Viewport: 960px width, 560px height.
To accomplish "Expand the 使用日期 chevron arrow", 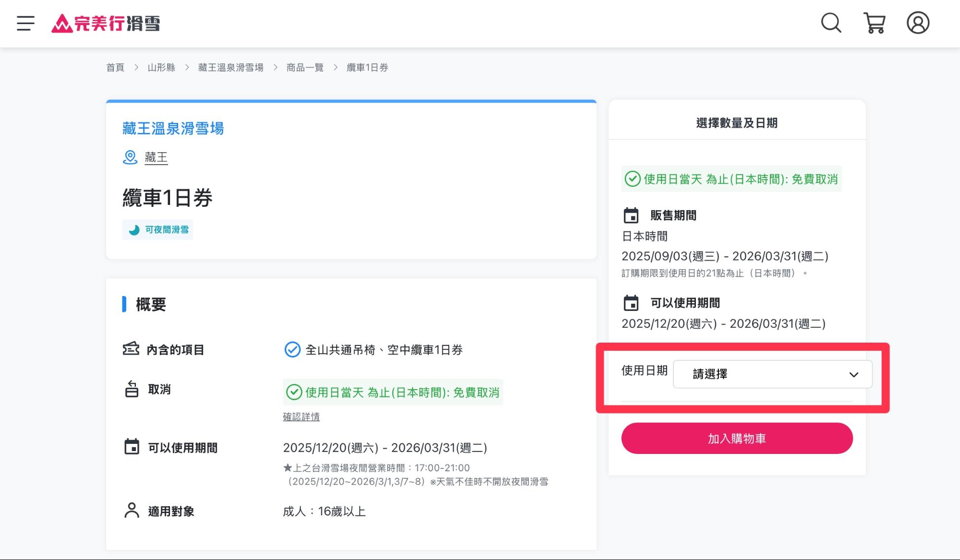I will tap(854, 374).
